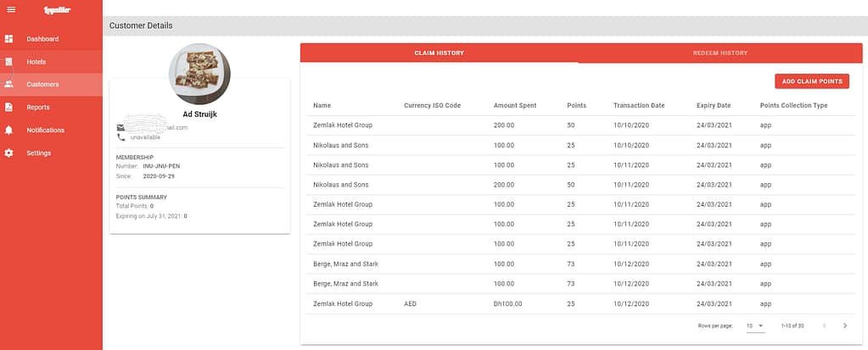The width and height of the screenshot is (868, 350).
Task: Click the Reports chart icon
Action: pyautogui.click(x=9, y=108)
